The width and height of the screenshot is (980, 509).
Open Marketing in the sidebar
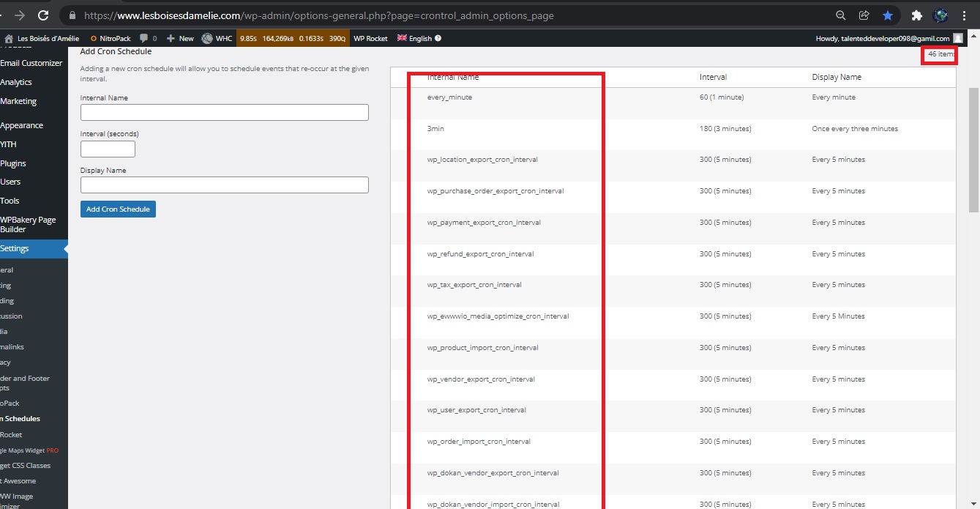tap(18, 101)
